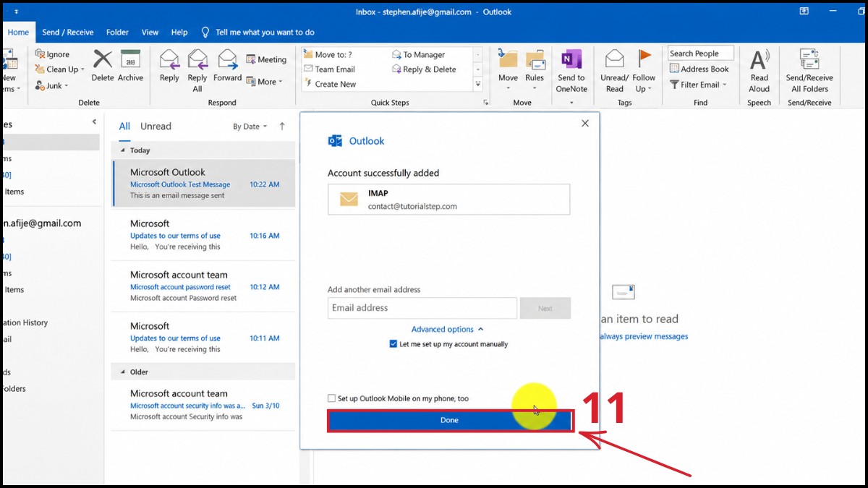Image resolution: width=868 pixels, height=488 pixels.
Task: Expand the Quick Steps gallery
Action: pos(478,85)
